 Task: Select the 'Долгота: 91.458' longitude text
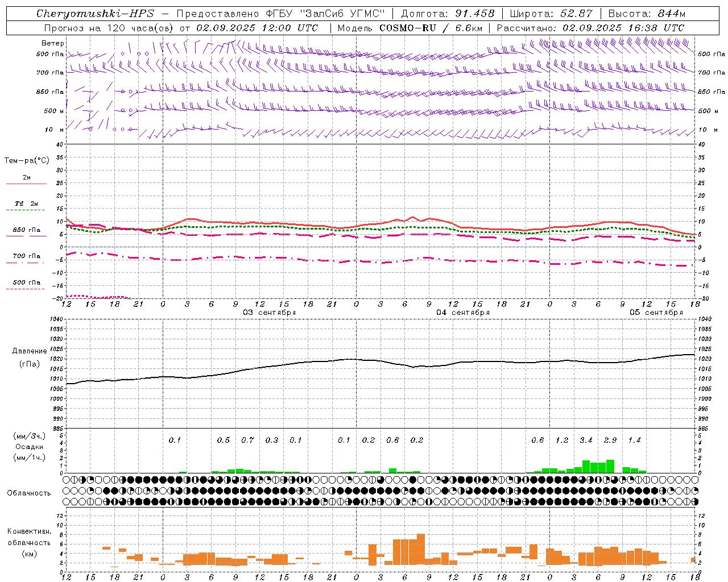(448, 14)
